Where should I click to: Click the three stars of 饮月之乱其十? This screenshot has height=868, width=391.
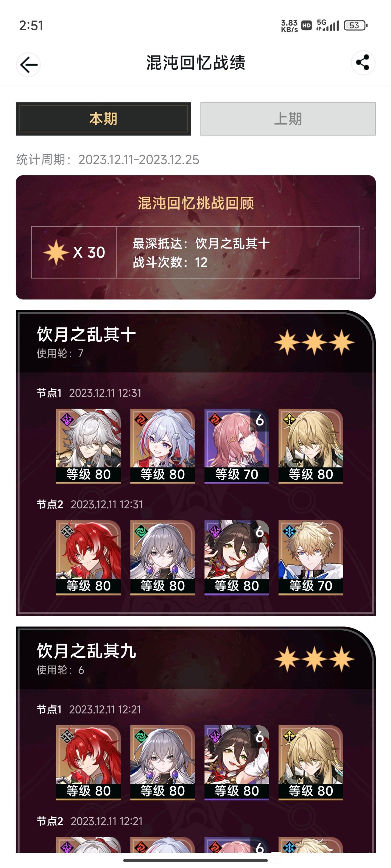[314, 342]
